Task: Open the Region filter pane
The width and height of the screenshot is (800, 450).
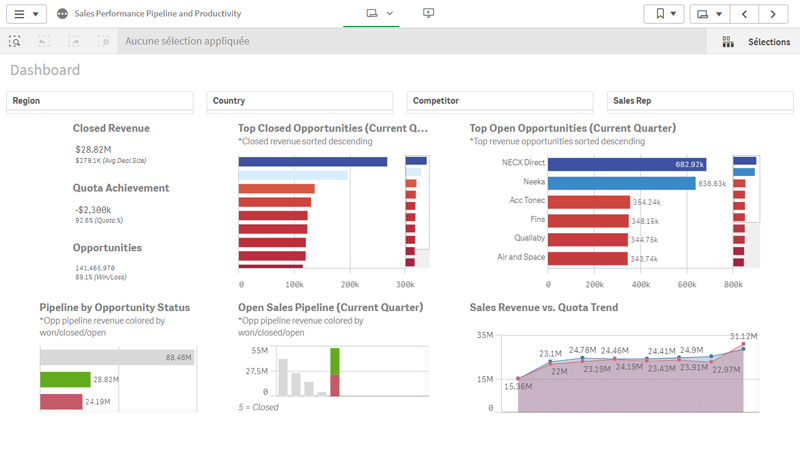Action: click(100, 101)
